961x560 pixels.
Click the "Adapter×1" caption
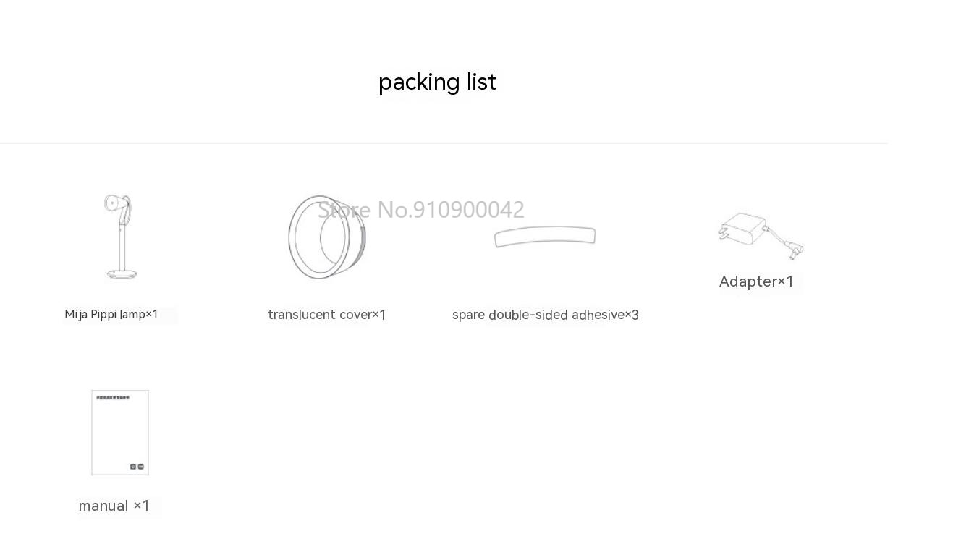[x=756, y=281]
